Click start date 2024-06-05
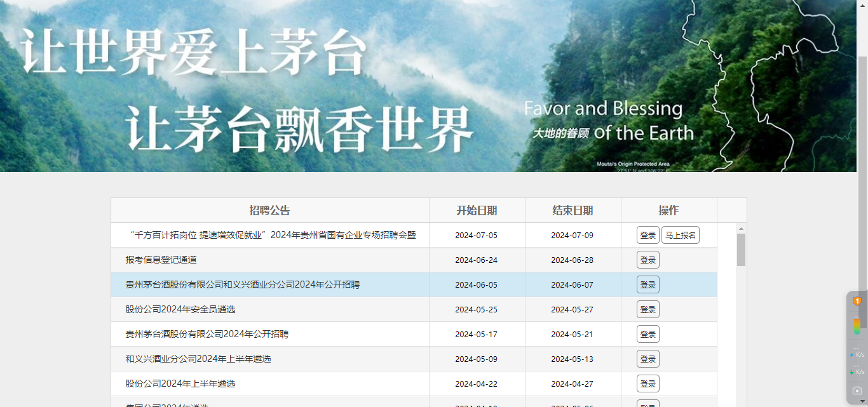The image size is (868, 407). (x=477, y=284)
